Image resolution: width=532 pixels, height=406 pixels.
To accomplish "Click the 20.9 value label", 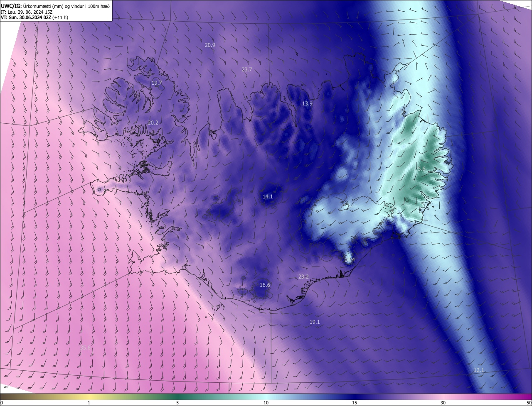I will tap(210, 45).
